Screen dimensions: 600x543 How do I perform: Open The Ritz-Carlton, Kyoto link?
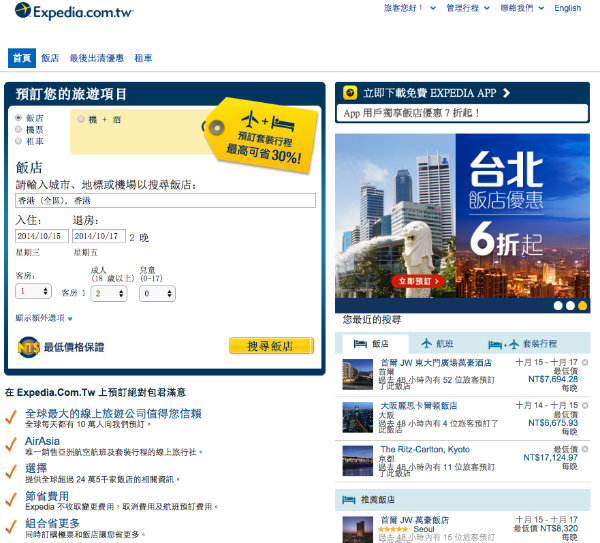coord(425,449)
